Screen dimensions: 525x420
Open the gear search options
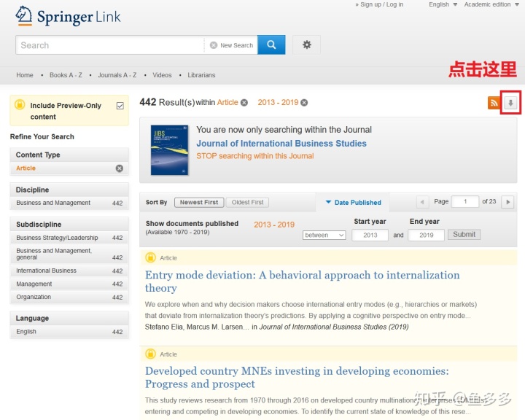pos(307,45)
